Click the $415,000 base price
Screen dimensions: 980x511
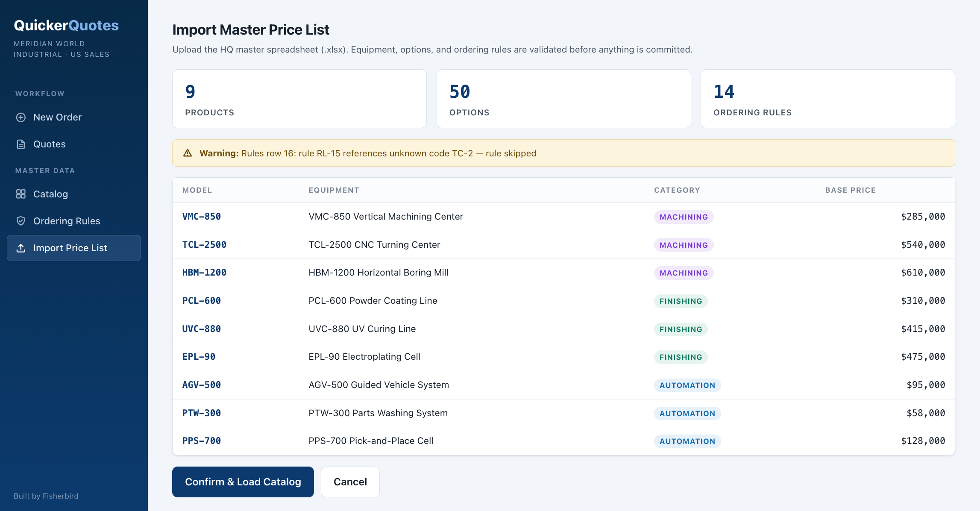(923, 329)
